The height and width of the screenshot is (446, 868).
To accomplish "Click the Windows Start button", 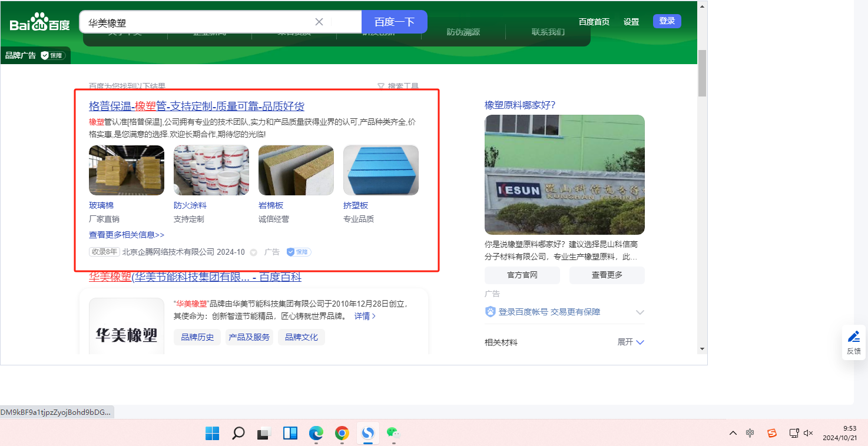I will point(213,434).
